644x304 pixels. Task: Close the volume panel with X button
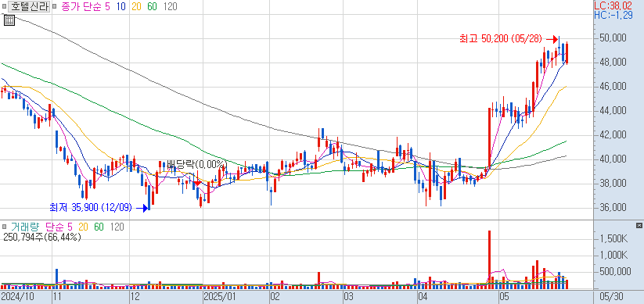(639, 226)
